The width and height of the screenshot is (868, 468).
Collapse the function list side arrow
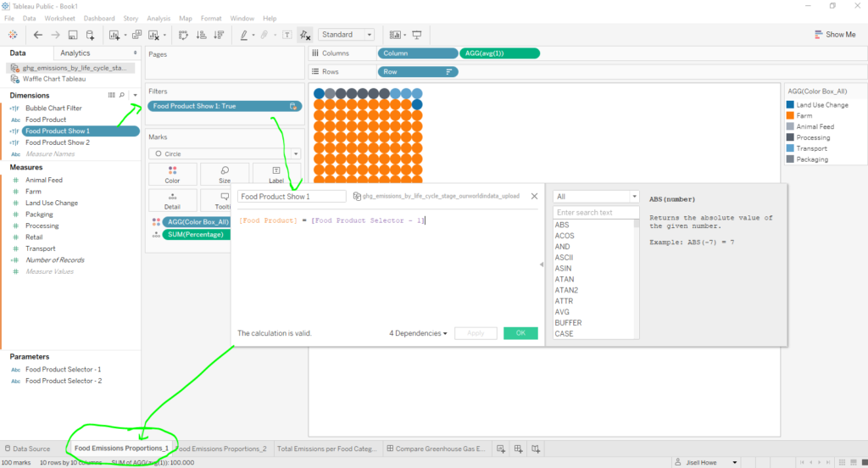pyautogui.click(x=542, y=265)
